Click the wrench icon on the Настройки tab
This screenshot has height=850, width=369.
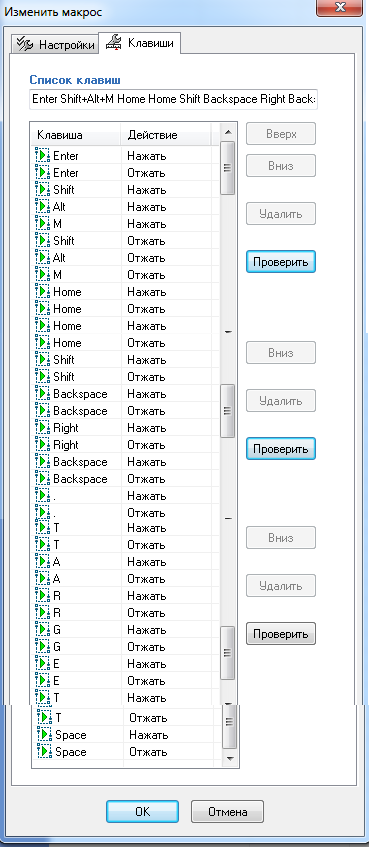pyautogui.click(x=25, y=44)
